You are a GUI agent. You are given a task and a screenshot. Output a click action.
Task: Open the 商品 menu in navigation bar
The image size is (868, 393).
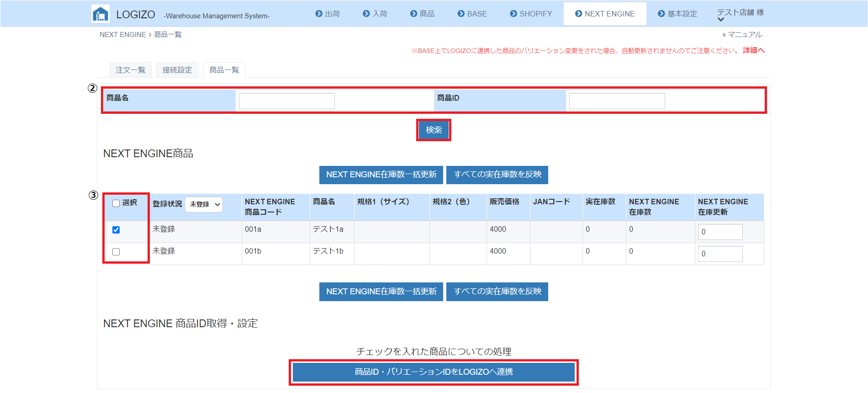point(423,14)
